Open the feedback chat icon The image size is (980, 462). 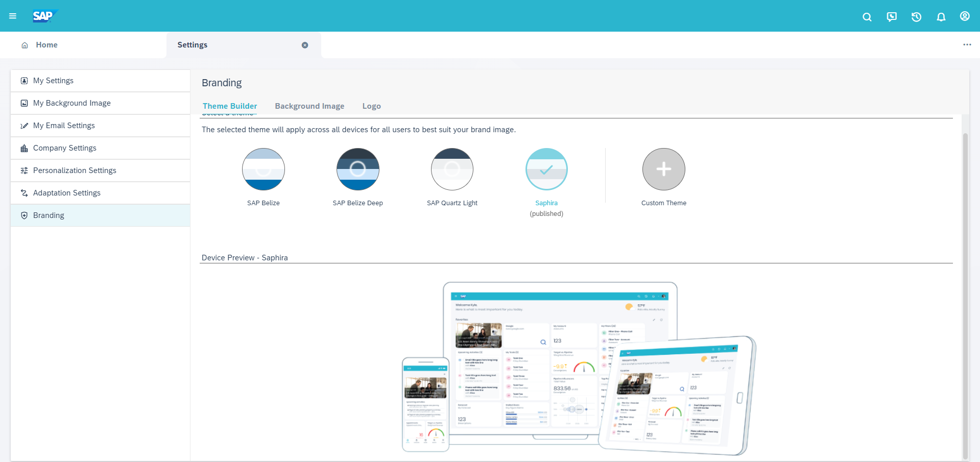[x=892, y=17]
